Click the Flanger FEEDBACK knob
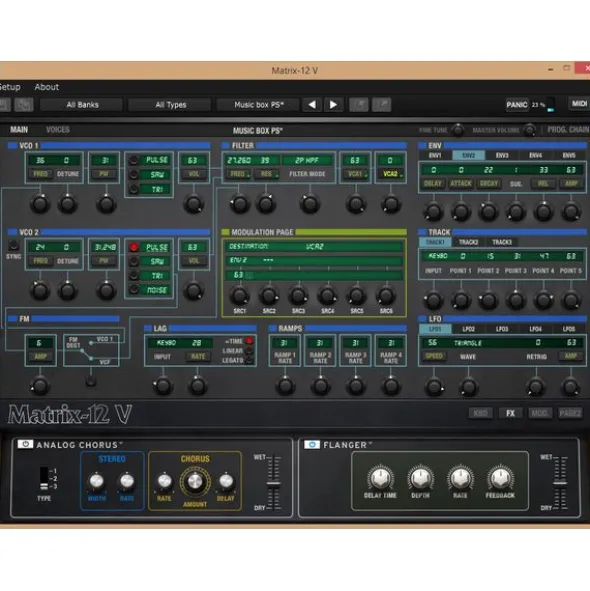Viewport: 590px width, 591px height. [500, 478]
